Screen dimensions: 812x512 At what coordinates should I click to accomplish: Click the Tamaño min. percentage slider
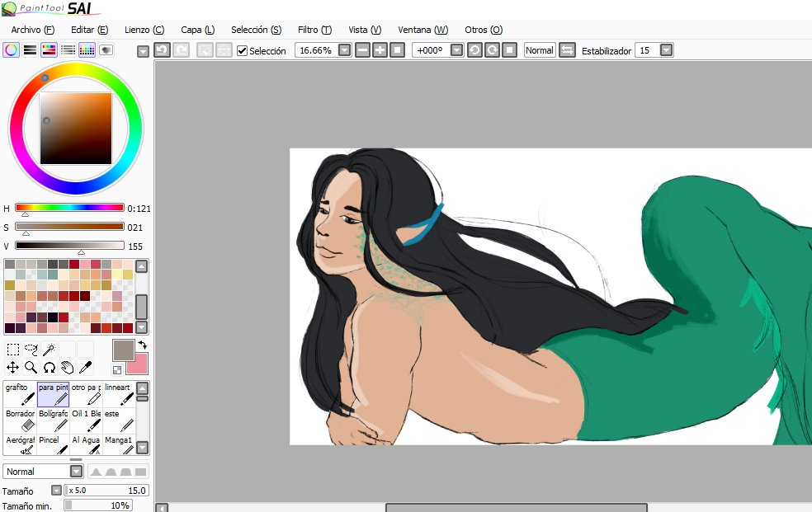coord(98,505)
